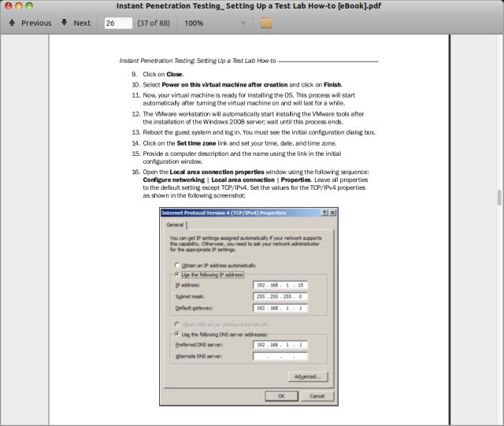Click the zoom dropdown arrow in the toolbar
504x426 pixels.
click(243, 23)
